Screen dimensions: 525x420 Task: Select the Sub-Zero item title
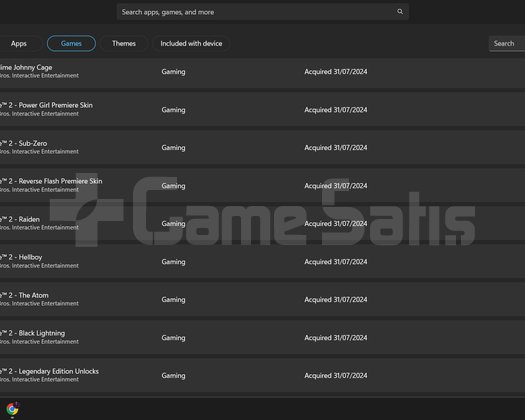coord(23,143)
